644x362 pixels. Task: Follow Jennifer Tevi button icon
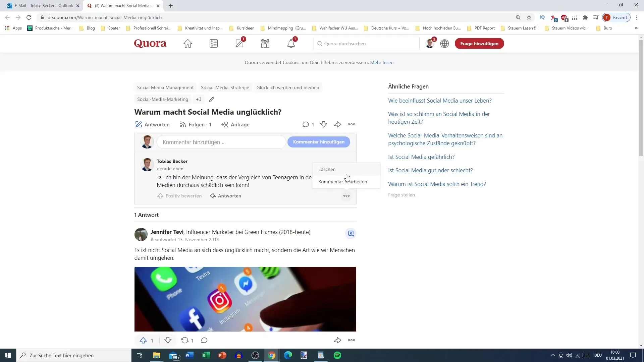tap(351, 233)
